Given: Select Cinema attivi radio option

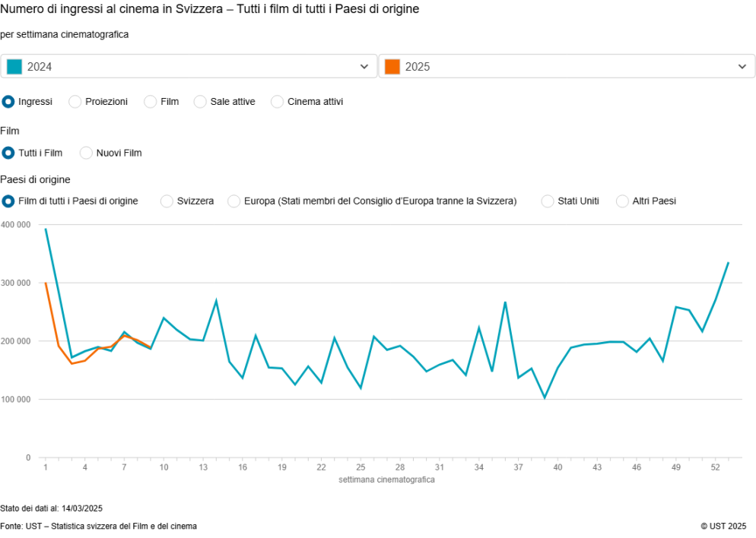Looking at the screenshot, I should tap(278, 101).
